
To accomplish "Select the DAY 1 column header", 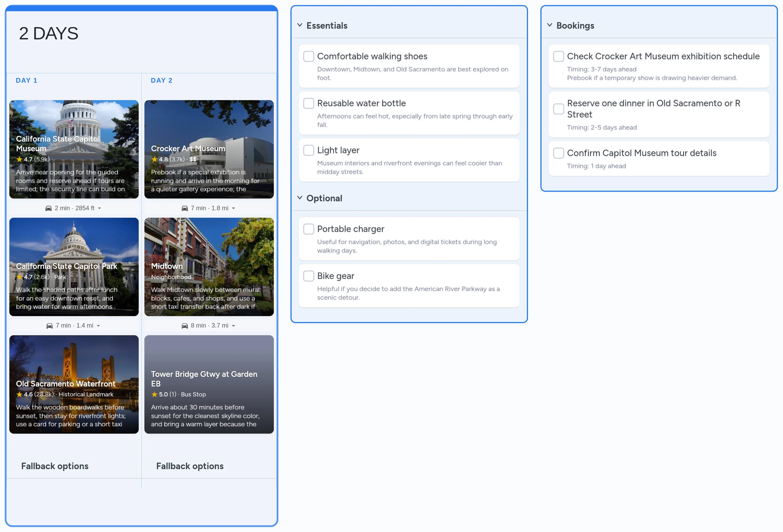I will coord(27,81).
